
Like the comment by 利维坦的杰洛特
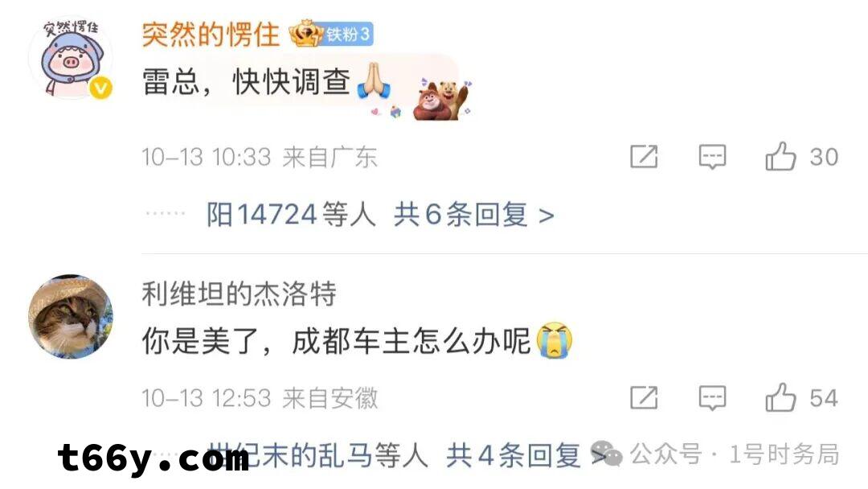pos(780,397)
